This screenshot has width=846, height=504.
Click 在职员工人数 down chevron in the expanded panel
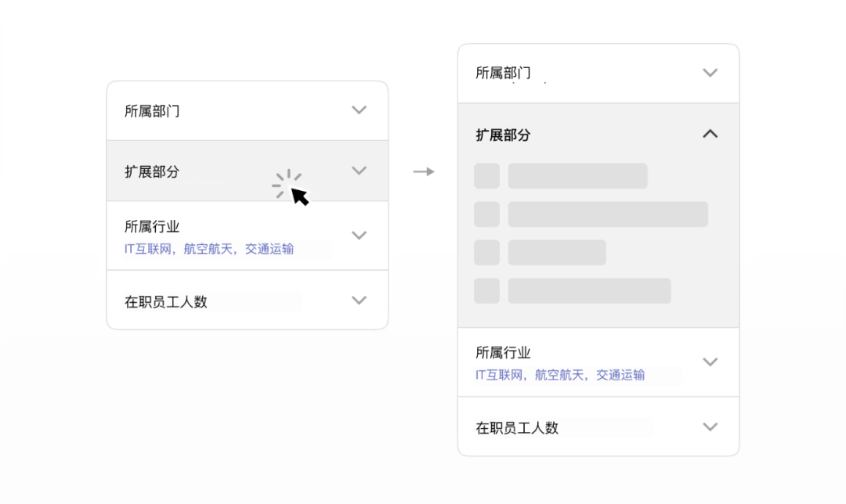[710, 427]
